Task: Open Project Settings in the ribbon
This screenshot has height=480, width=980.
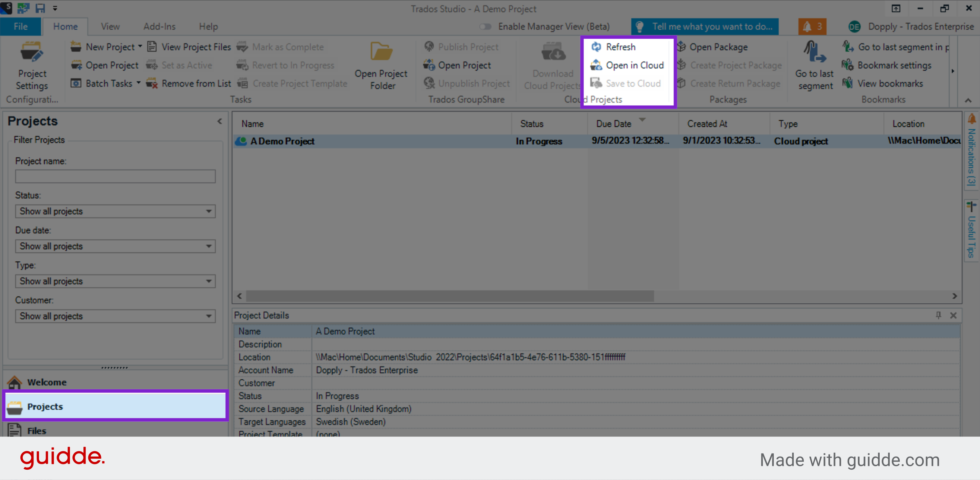Action: [32, 66]
